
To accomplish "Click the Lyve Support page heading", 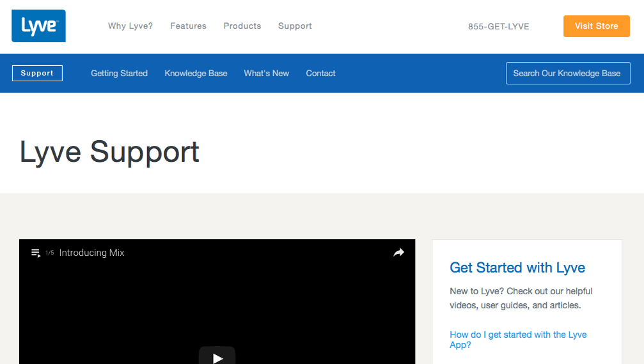I will coord(109,152).
